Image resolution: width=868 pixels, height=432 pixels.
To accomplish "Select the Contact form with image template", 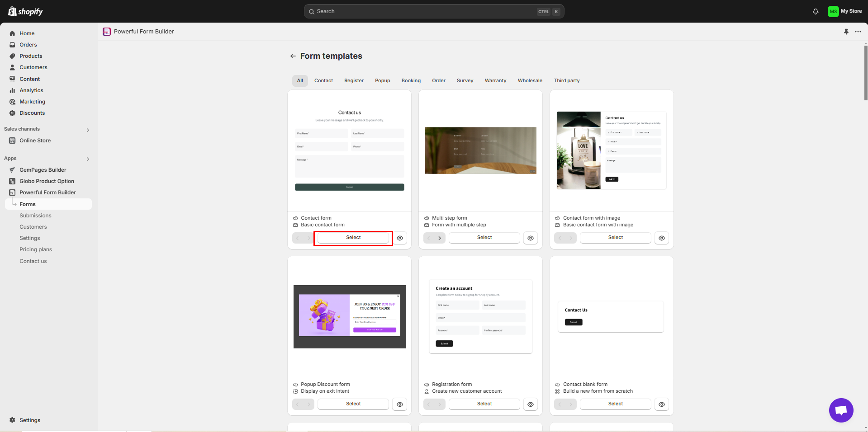I will coord(615,238).
